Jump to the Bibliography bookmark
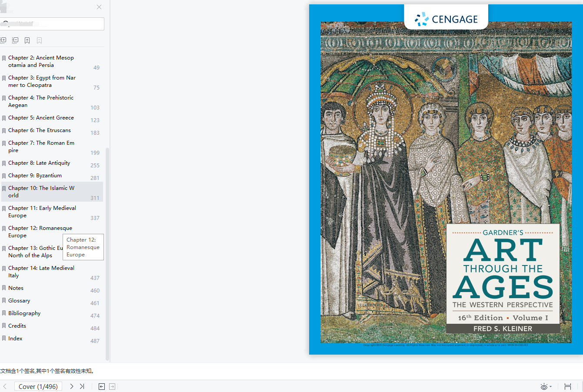This screenshot has height=392, width=583. click(x=24, y=313)
